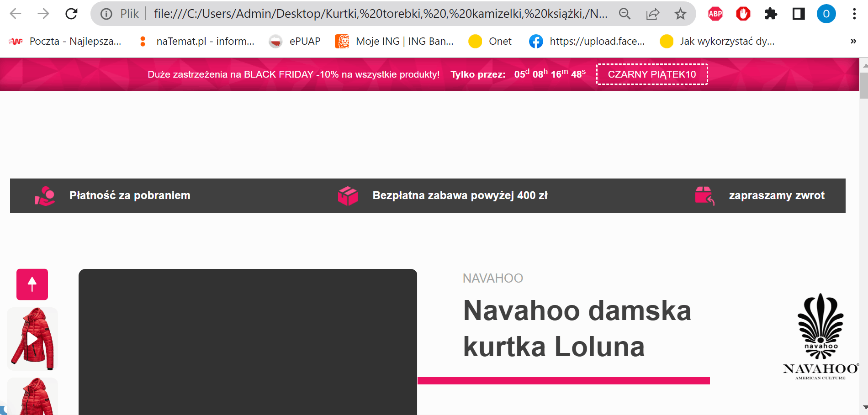View site info next to Plik
Image resolution: width=868 pixels, height=415 pixels.
[x=106, y=14]
